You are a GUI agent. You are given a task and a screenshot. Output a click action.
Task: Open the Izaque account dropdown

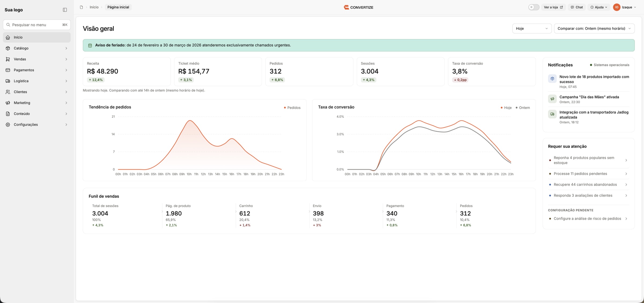[625, 7]
